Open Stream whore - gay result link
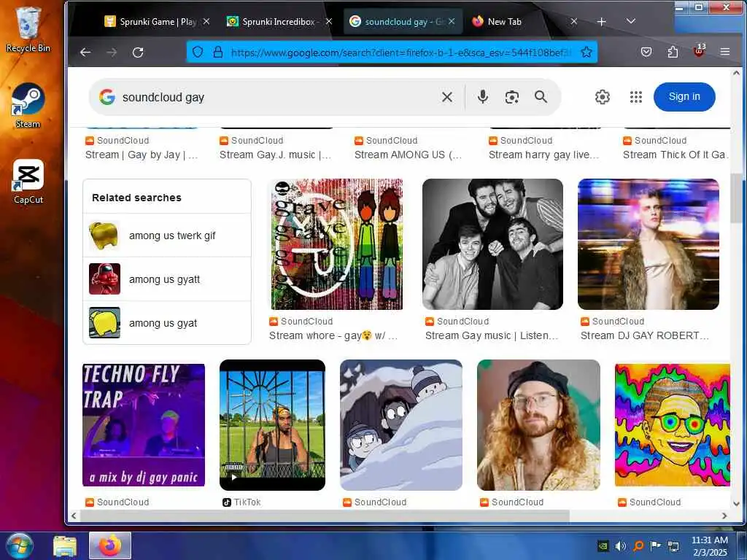This screenshot has width=747, height=560. 333,335
